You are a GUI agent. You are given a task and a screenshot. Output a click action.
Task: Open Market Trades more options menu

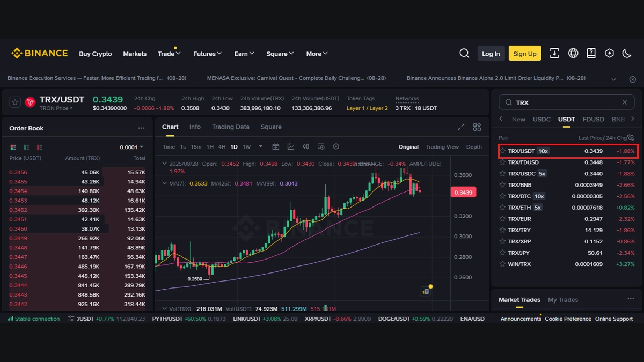631,299
